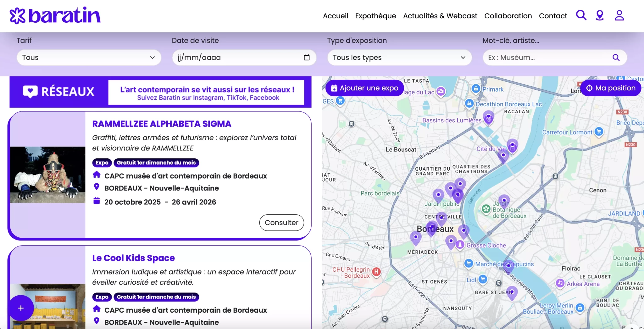
Task: Click the calendar icon in date field
Action: tap(307, 57)
